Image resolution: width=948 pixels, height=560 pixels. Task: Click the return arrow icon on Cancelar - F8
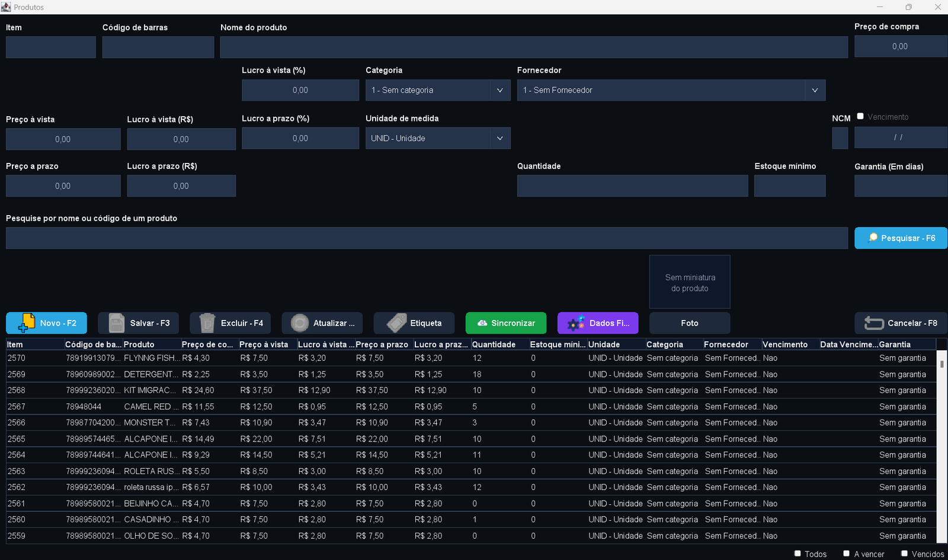(874, 323)
